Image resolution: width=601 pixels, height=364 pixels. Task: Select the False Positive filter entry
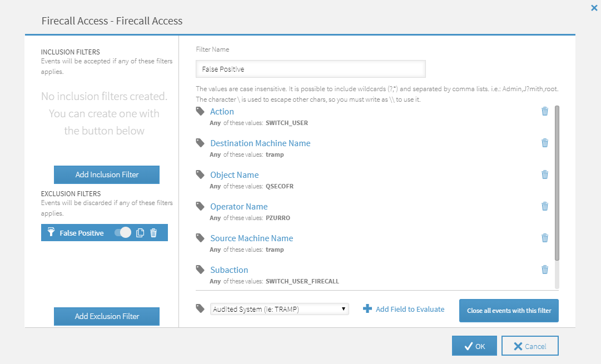[x=81, y=233]
